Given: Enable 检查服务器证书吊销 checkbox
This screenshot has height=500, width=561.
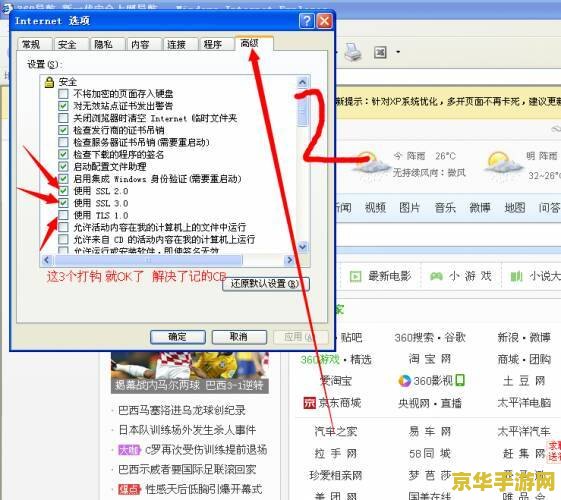Looking at the screenshot, I should (x=63, y=142).
